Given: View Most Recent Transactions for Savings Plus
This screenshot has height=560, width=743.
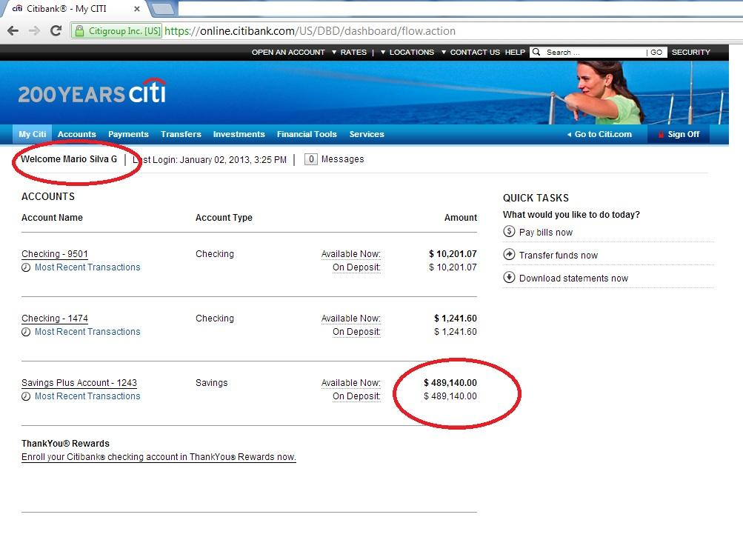Looking at the screenshot, I should (87, 396).
